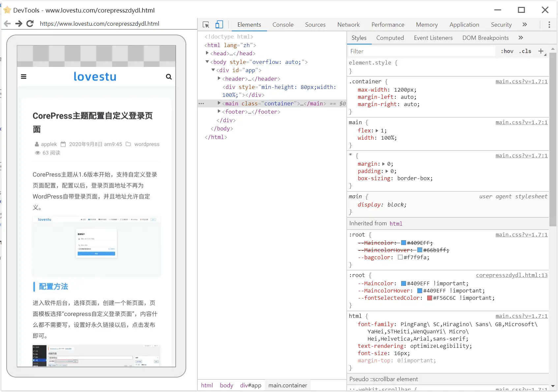Toggle the .cls element classes button
This screenshot has width=558, height=392.
point(525,51)
